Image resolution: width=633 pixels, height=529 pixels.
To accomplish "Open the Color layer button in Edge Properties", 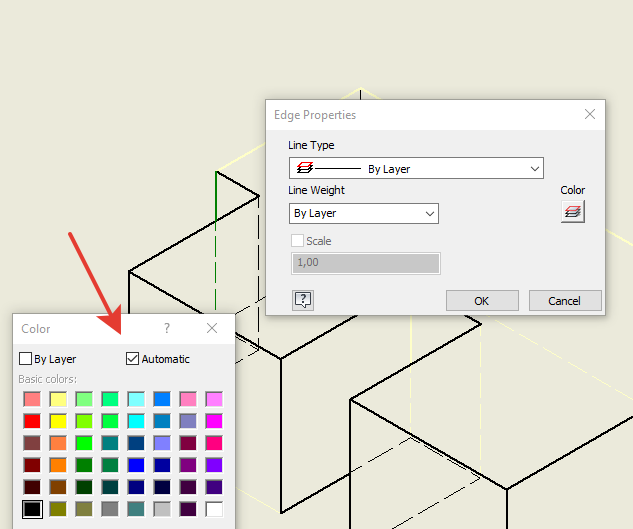I will point(572,212).
